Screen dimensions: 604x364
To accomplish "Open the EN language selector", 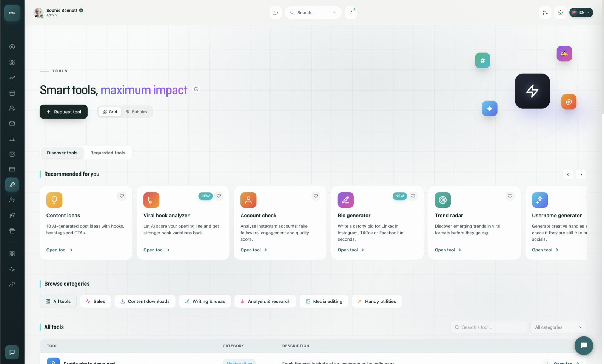I will coord(581,12).
